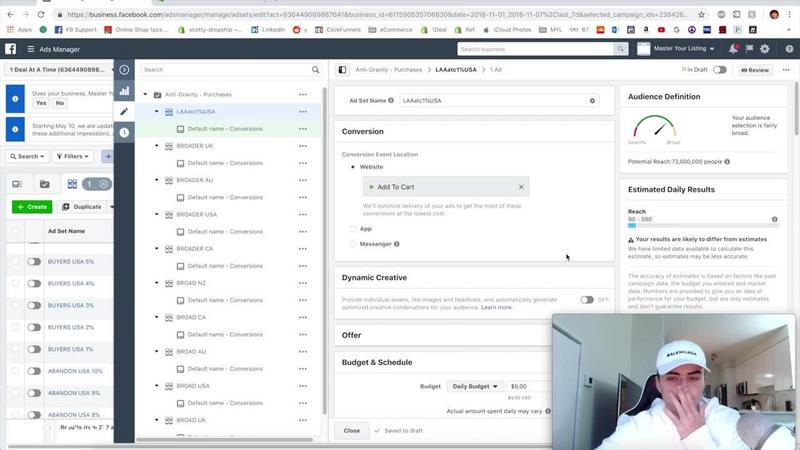This screenshot has width=800, height=450.
Task: Open the Learn more link
Action: coord(496,308)
